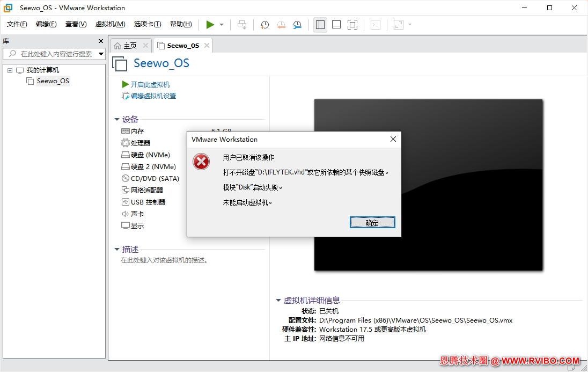The height and width of the screenshot is (372, 588).
Task: Toggle the thumbnail bar view icon
Action: click(x=336, y=25)
